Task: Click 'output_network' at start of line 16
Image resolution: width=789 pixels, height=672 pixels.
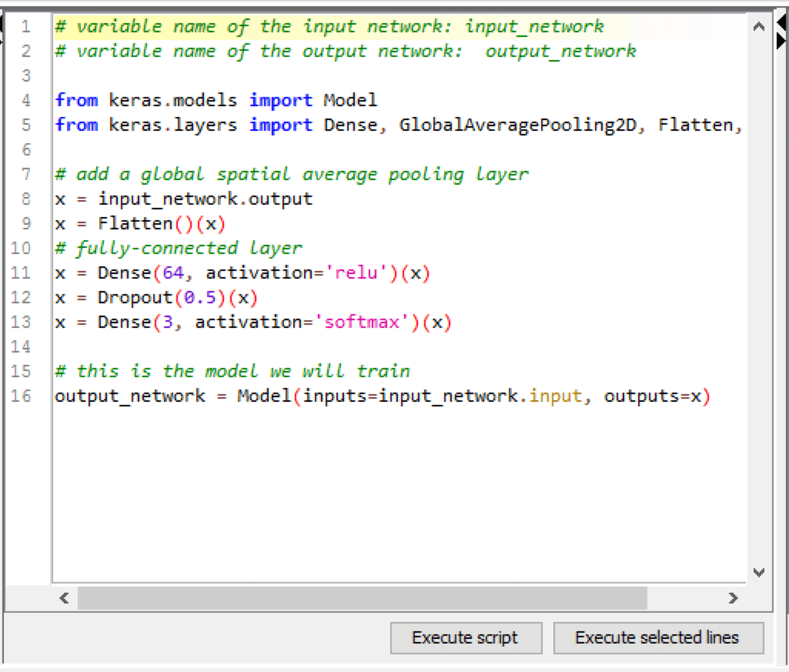Action: (130, 396)
